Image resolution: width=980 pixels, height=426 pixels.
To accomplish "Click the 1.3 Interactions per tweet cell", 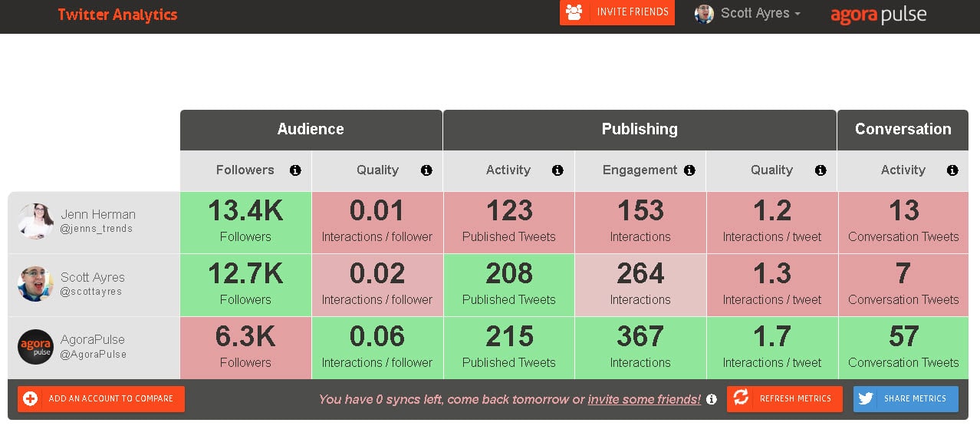I will 771,285.
